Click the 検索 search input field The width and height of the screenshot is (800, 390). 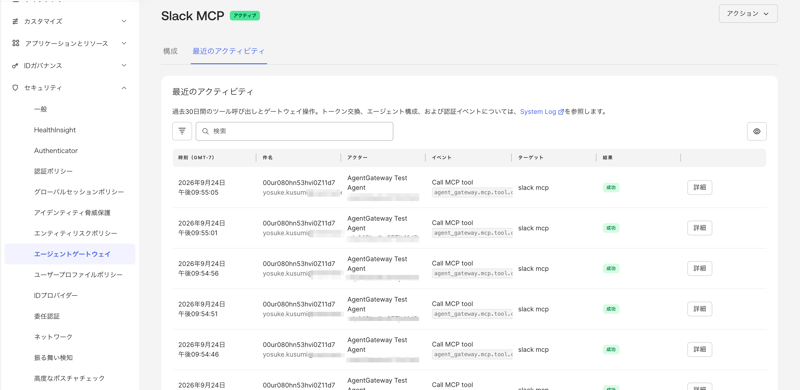[x=294, y=131]
